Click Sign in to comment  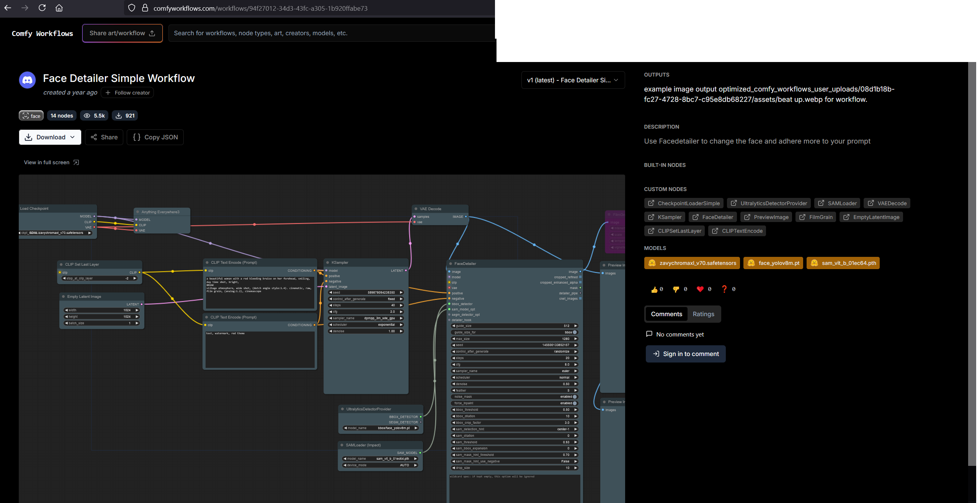686,354
